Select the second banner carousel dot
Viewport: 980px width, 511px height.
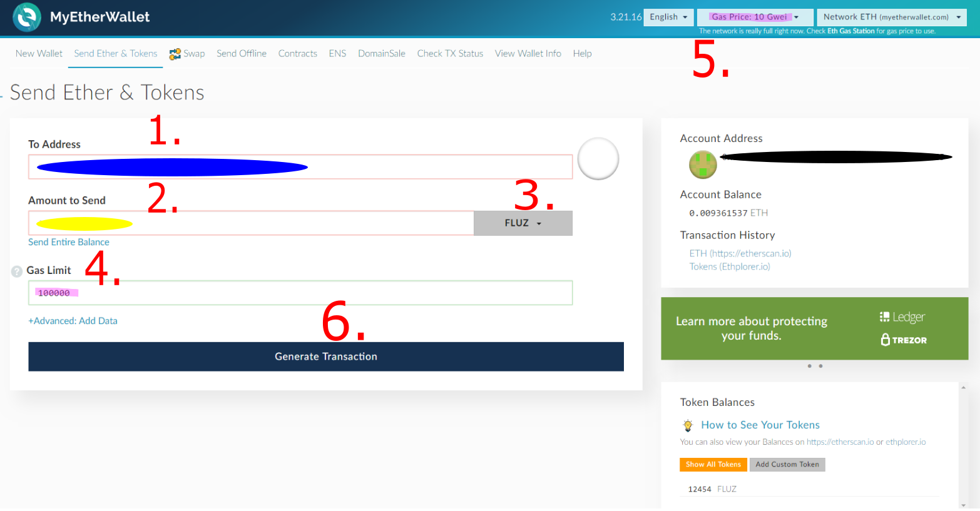point(820,366)
